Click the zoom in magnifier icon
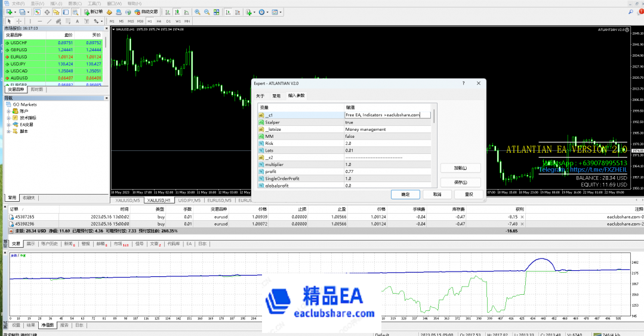 pyautogui.click(x=198, y=12)
